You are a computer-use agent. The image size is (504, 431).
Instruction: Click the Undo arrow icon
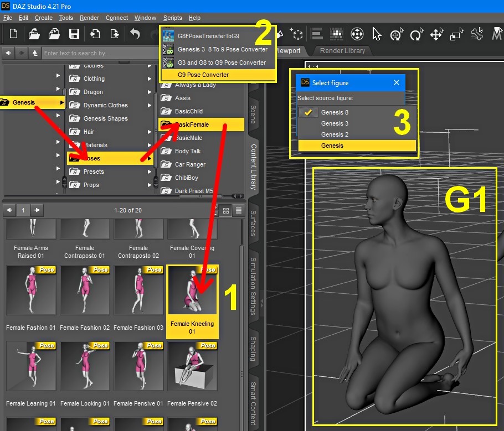[135, 34]
